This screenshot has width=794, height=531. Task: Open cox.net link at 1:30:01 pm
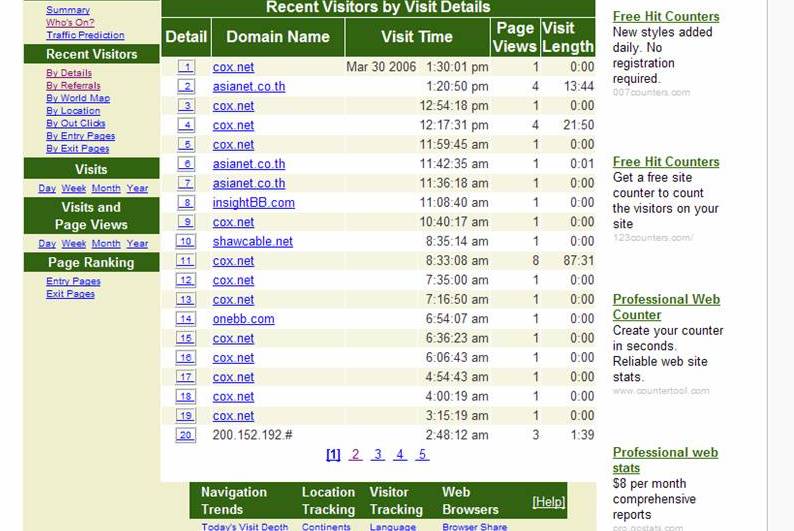[233, 67]
